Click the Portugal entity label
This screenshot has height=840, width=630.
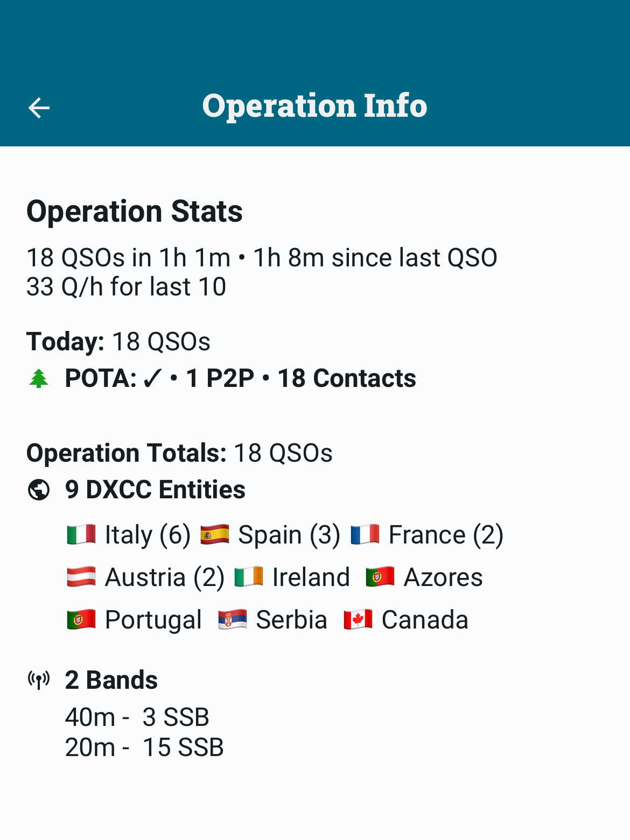pyautogui.click(x=153, y=620)
